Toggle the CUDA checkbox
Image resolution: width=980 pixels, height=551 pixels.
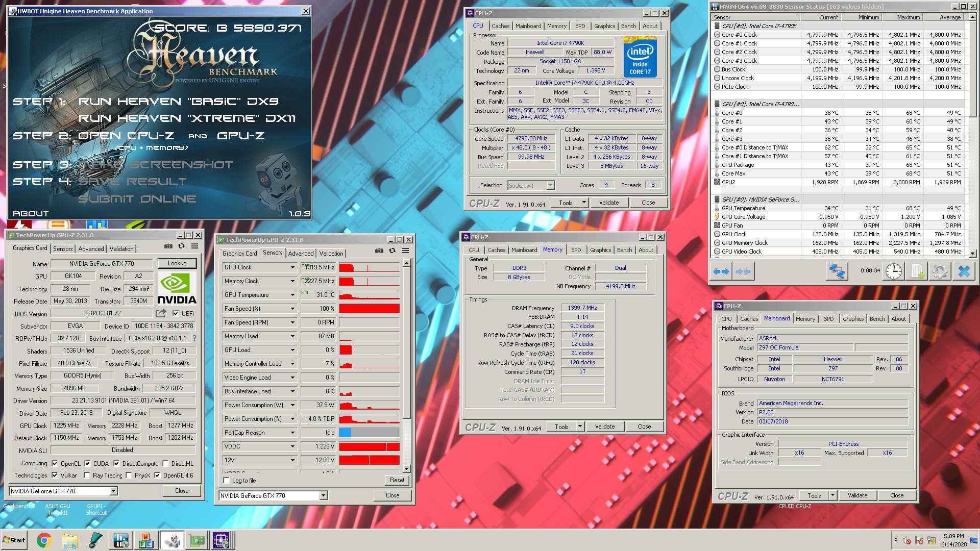tap(87, 463)
